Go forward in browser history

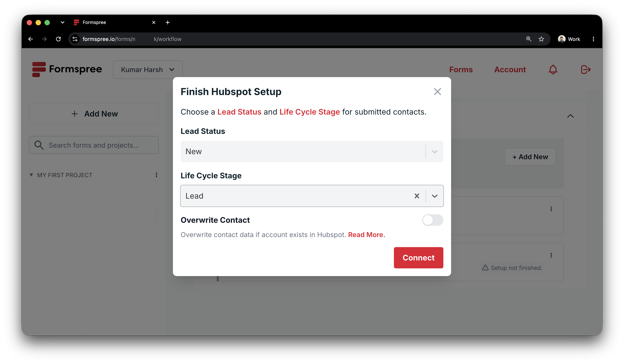44,39
